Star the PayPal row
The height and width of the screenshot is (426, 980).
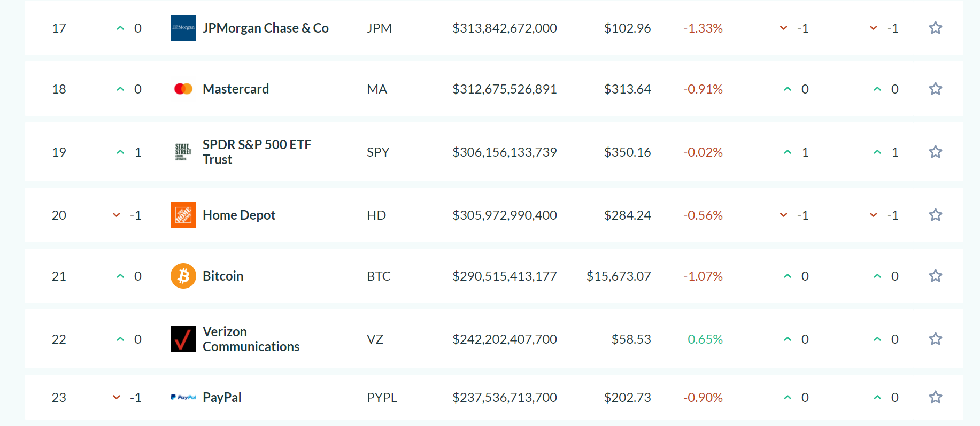tap(935, 397)
